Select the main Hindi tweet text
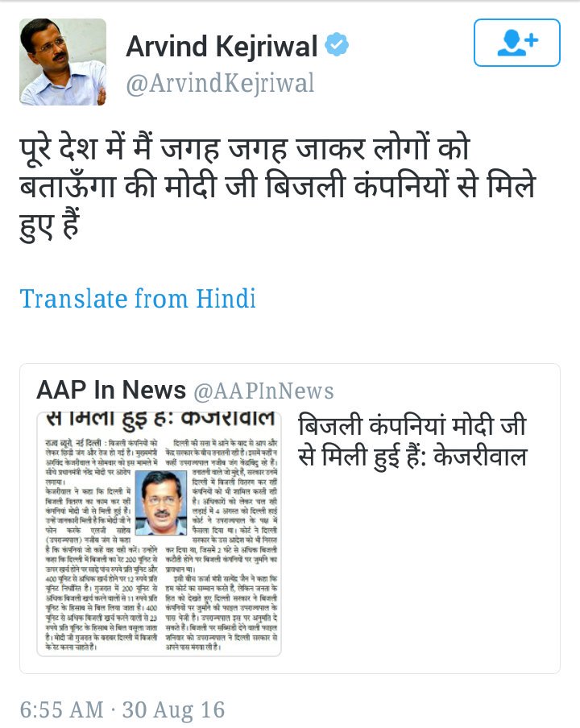 tap(278, 187)
